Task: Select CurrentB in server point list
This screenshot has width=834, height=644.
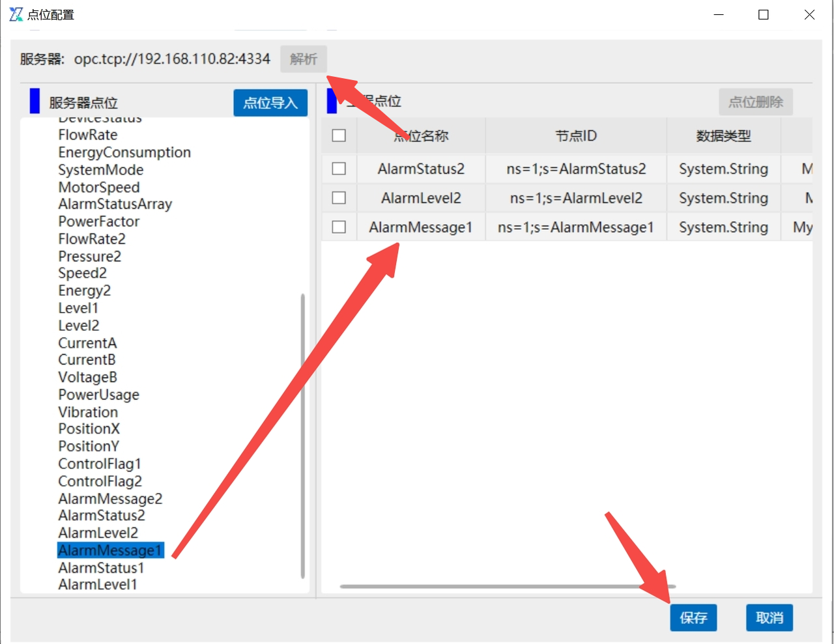Action: click(87, 360)
